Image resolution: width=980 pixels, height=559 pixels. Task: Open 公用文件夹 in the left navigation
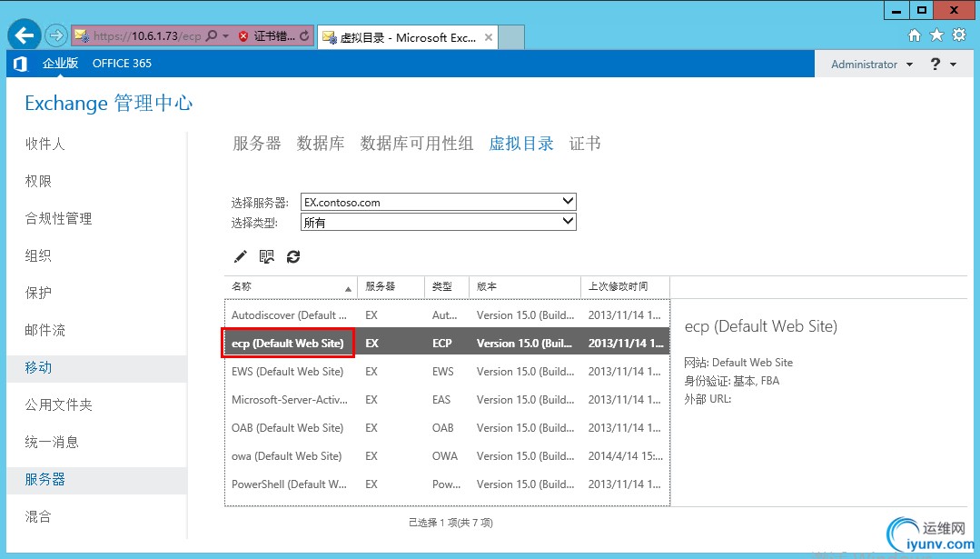click(x=59, y=404)
